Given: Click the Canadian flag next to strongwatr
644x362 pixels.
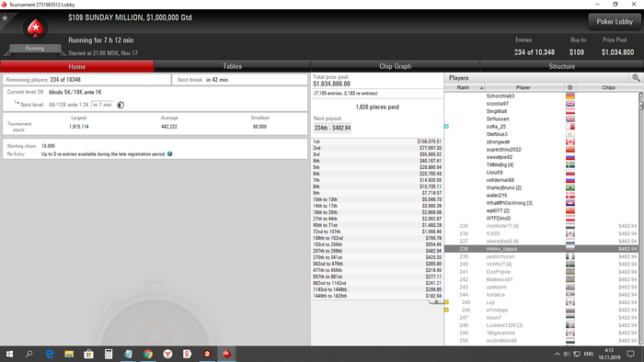Looking at the screenshot, I should [570, 141].
